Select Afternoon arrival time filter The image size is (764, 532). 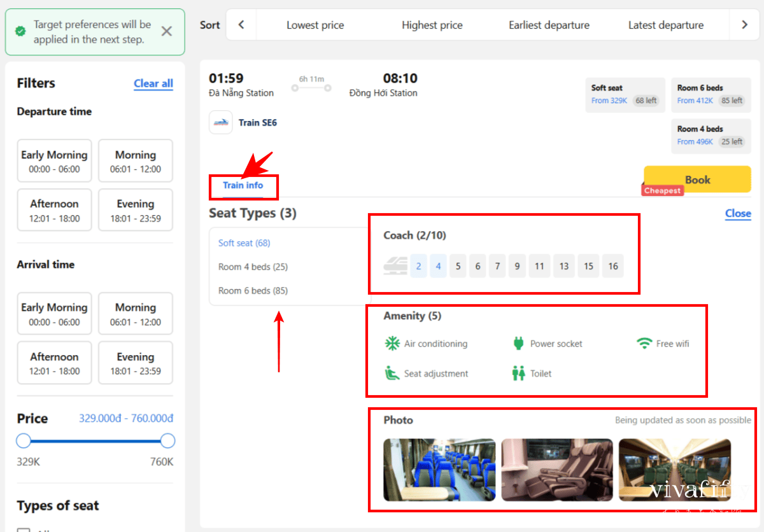(x=54, y=363)
